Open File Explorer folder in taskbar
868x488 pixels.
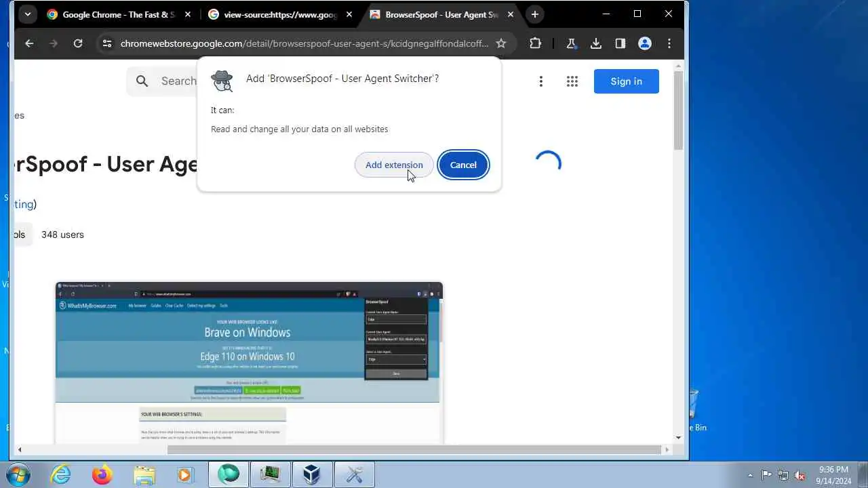pos(144,474)
